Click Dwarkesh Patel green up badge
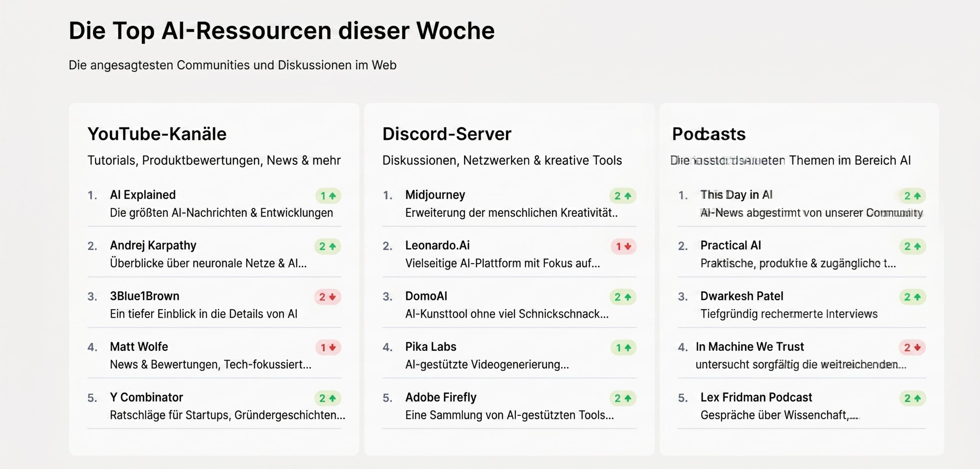 [x=913, y=297]
